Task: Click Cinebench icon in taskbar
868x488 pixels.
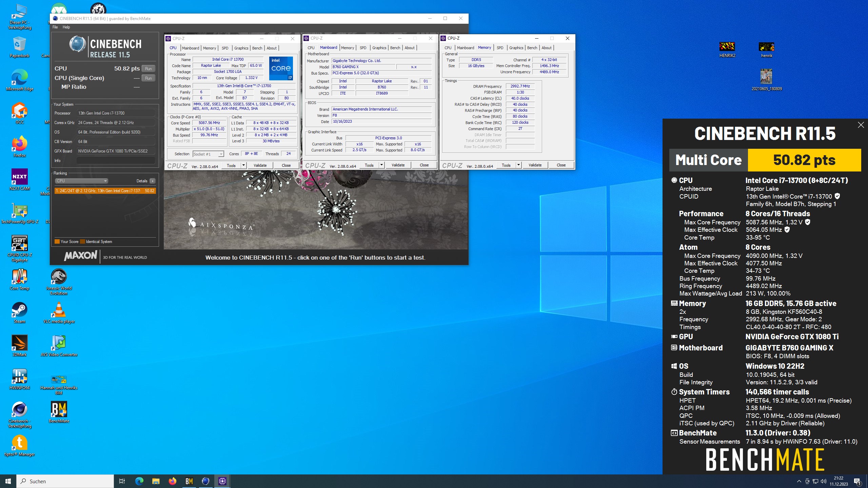Action: pos(206,481)
